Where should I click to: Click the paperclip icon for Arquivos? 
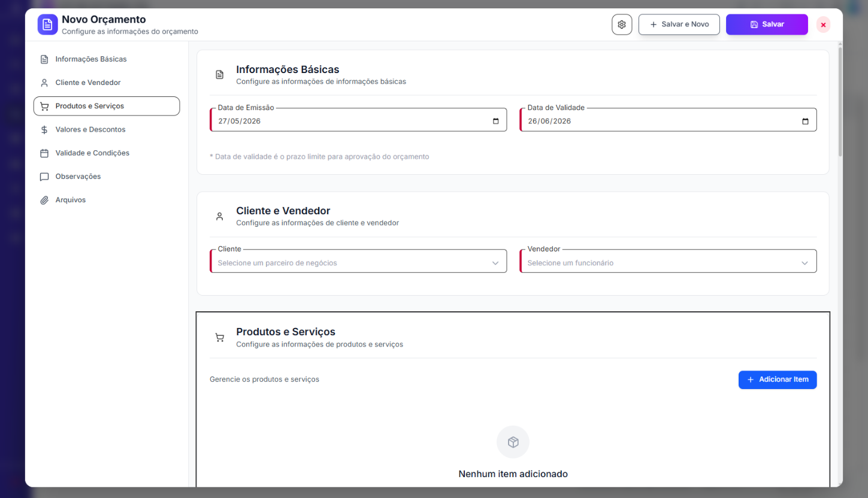coord(44,201)
